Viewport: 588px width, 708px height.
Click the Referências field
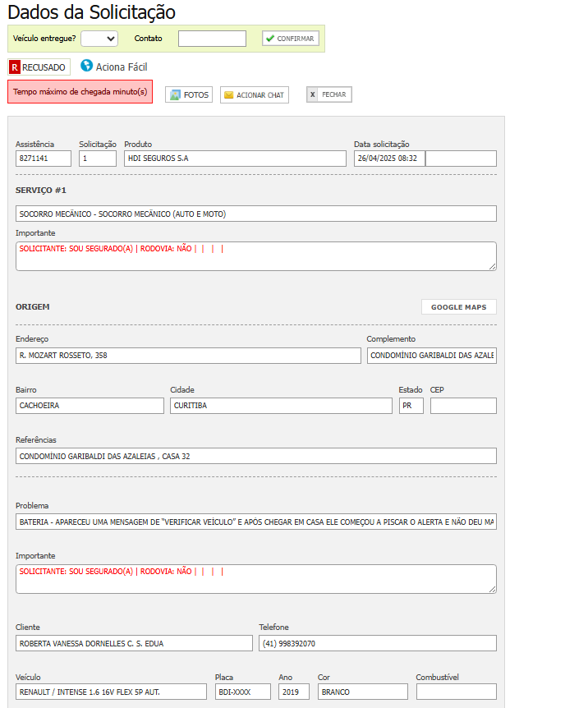pyautogui.click(x=256, y=456)
